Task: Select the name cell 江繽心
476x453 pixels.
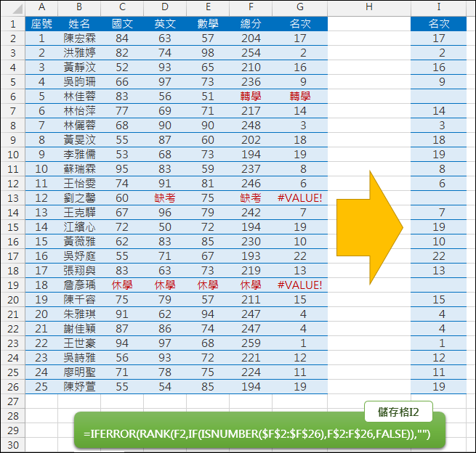Action: pos(79,227)
